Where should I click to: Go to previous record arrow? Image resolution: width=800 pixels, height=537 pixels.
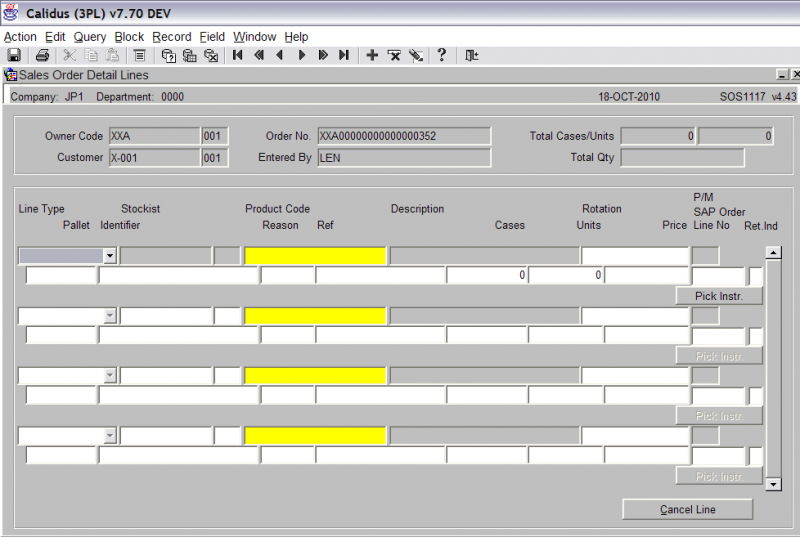[x=280, y=55]
